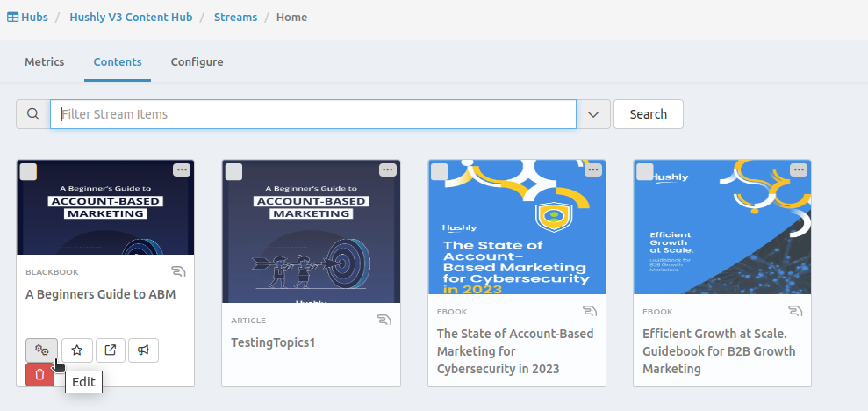The image size is (868, 411).
Task: Click the TestingTopics1 title text
Action: 273,342
